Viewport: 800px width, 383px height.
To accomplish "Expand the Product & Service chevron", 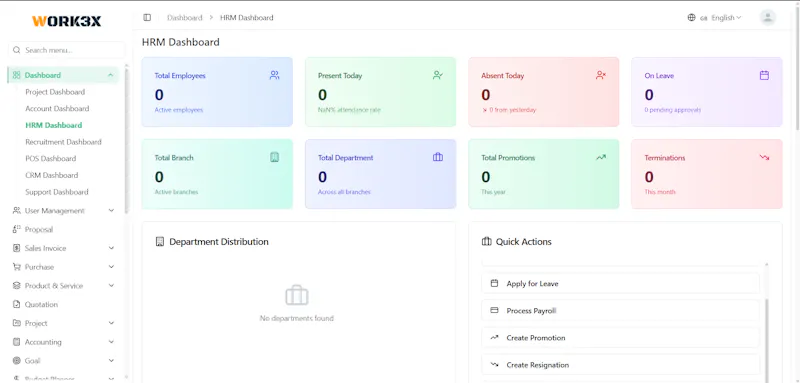I will point(111,286).
